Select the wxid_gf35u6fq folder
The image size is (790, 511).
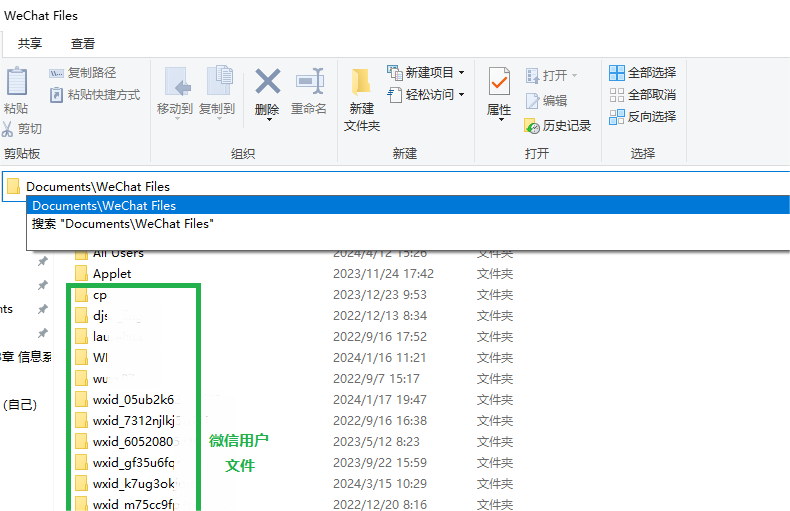click(133, 463)
